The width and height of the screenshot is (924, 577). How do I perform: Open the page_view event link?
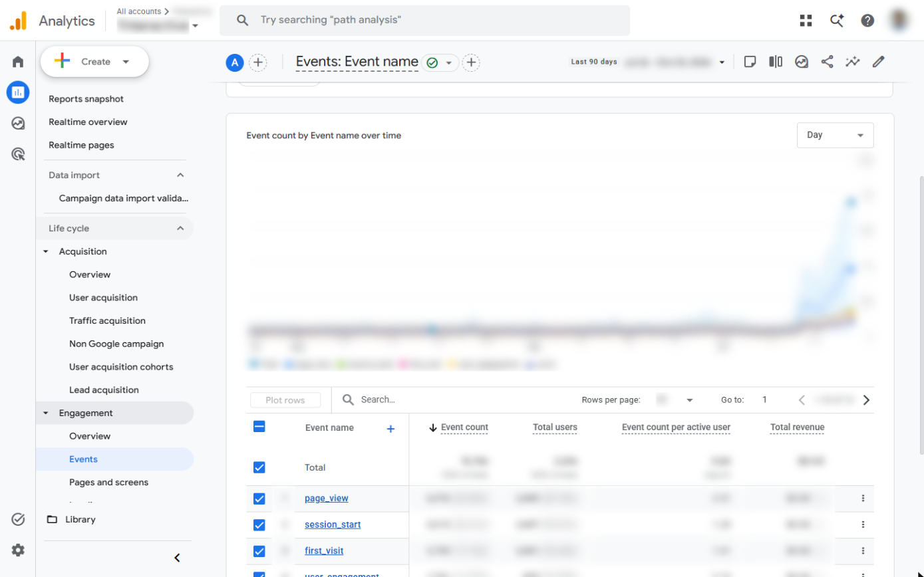[x=326, y=499]
